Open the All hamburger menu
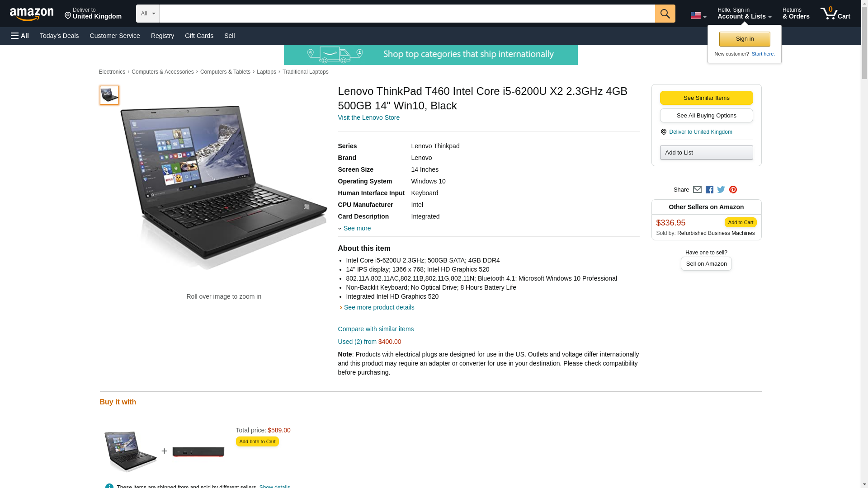 click(20, 36)
